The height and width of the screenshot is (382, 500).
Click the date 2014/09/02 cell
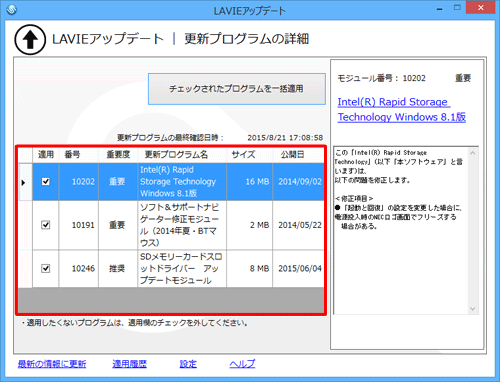tap(298, 182)
